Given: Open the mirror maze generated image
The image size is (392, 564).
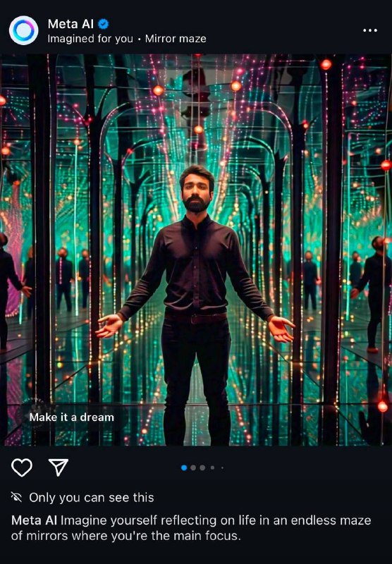Looking at the screenshot, I should (196, 250).
